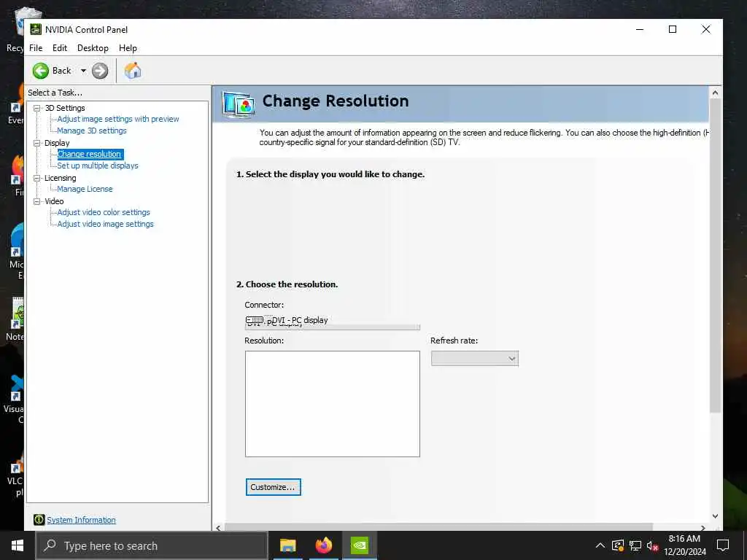747x560 pixels.
Task: Select Adjust video image settings
Action: tap(105, 224)
